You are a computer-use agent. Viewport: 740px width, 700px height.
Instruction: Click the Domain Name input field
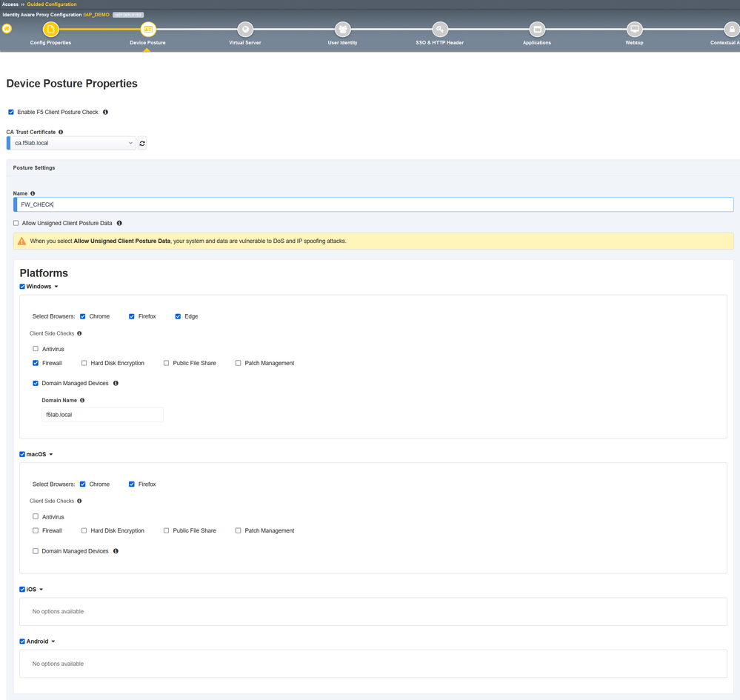pos(102,415)
